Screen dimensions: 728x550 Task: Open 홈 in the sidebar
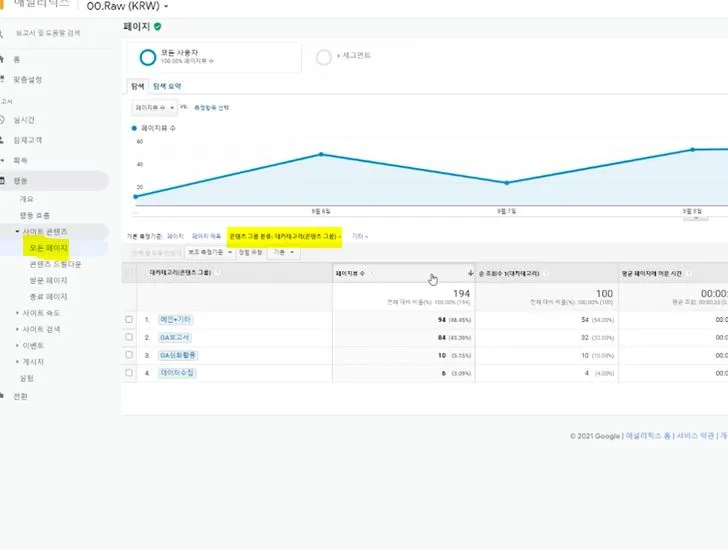point(17,59)
